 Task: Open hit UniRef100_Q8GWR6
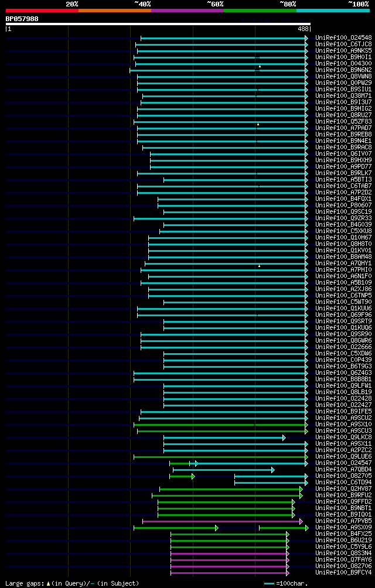[343, 340]
